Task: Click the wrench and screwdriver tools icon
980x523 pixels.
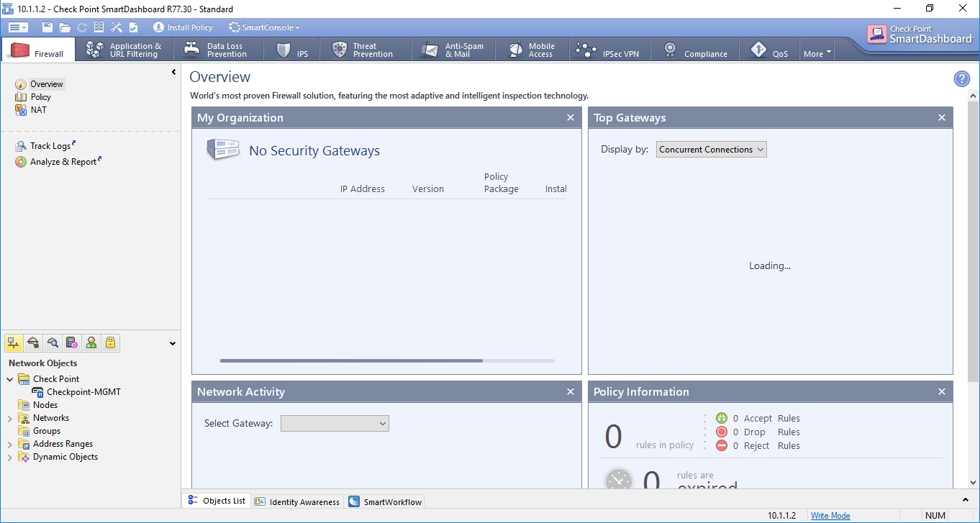Action: point(117,27)
